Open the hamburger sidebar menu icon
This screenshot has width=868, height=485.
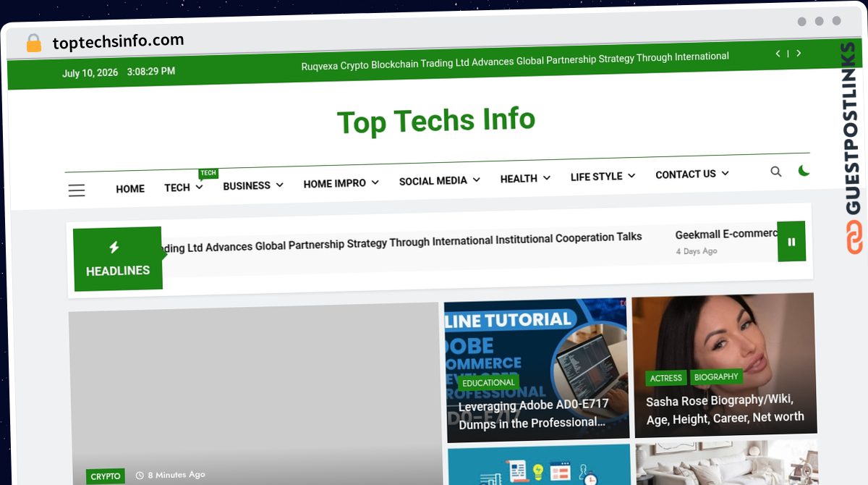[77, 190]
